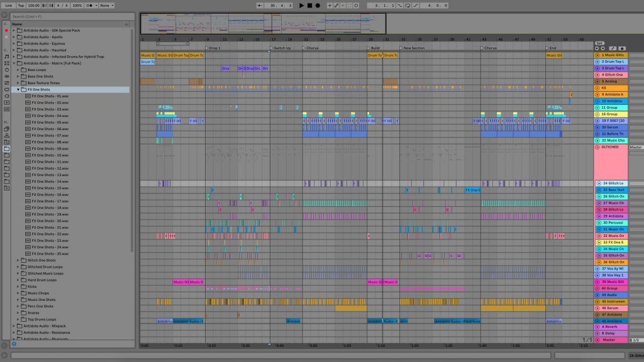Click the Set locator button

tap(599, 43)
